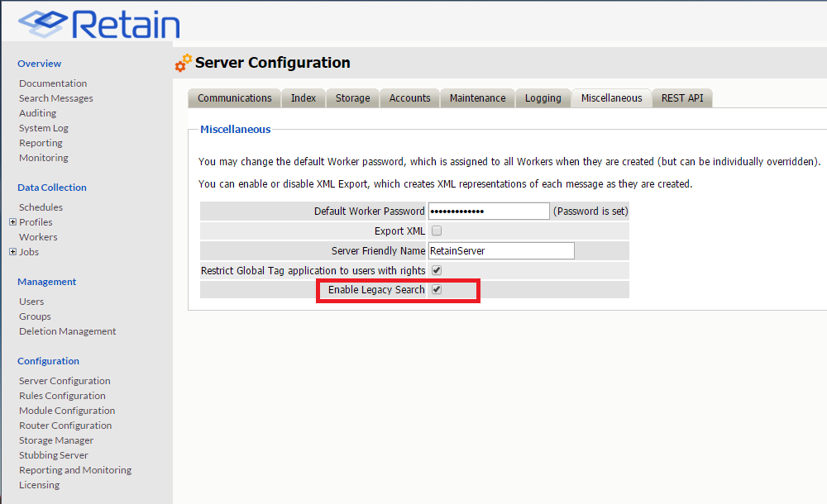Click the Server Friendly Name field
Image resolution: width=827 pixels, height=504 pixels.
pos(501,250)
